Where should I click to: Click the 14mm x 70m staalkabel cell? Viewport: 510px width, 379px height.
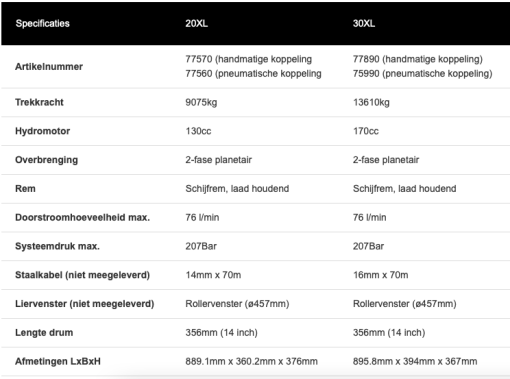pos(213,275)
